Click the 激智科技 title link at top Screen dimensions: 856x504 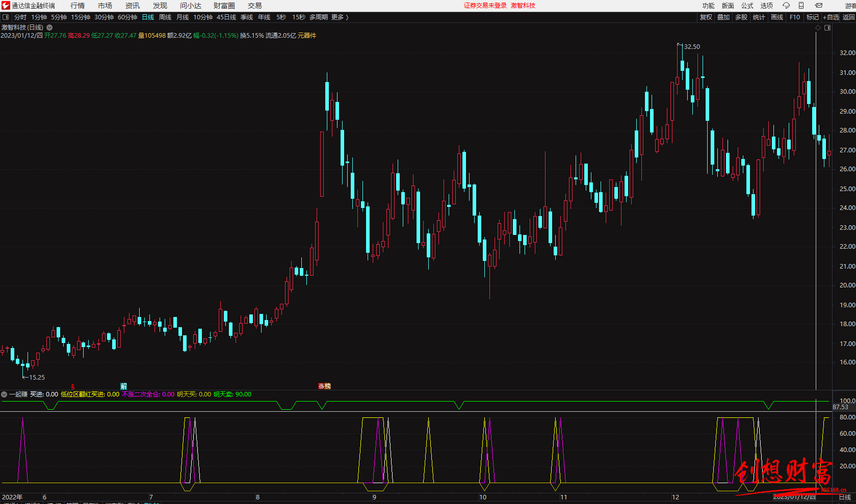(523, 6)
